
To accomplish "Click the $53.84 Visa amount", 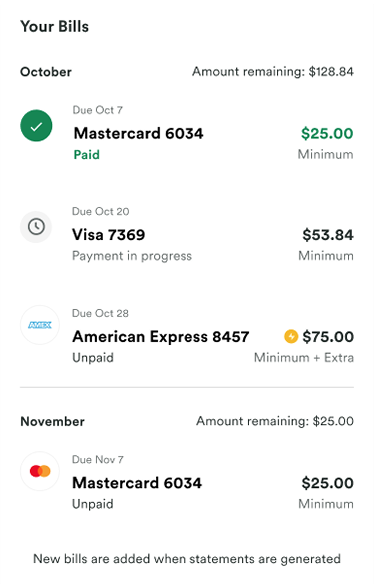I will tap(328, 235).
